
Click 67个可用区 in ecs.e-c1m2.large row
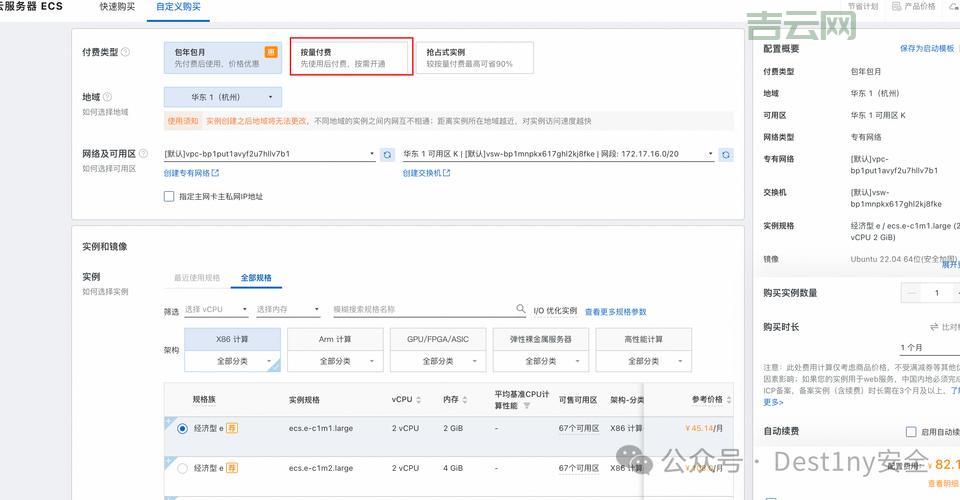(579, 468)
